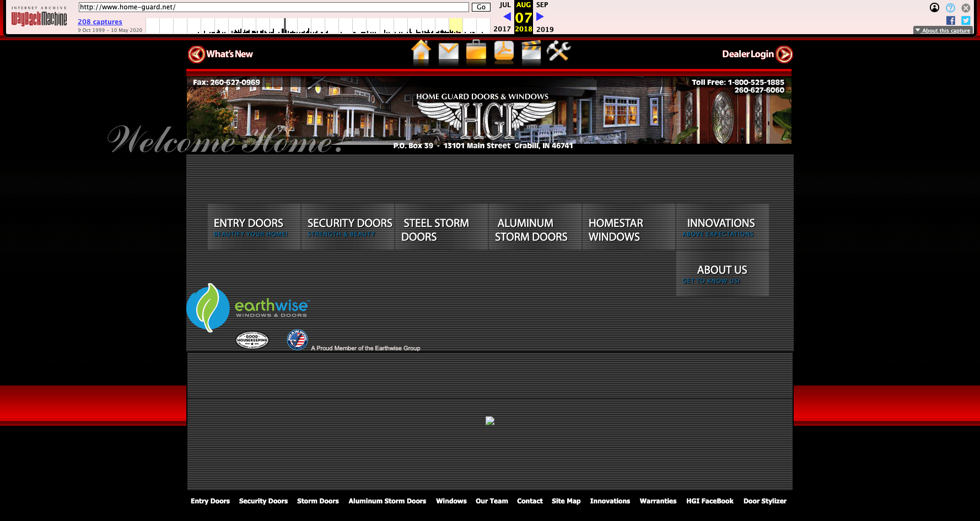Click Toll Free 1-800-525-1885 text
This screenshot has height=521, width=980.
coord(738,82)
